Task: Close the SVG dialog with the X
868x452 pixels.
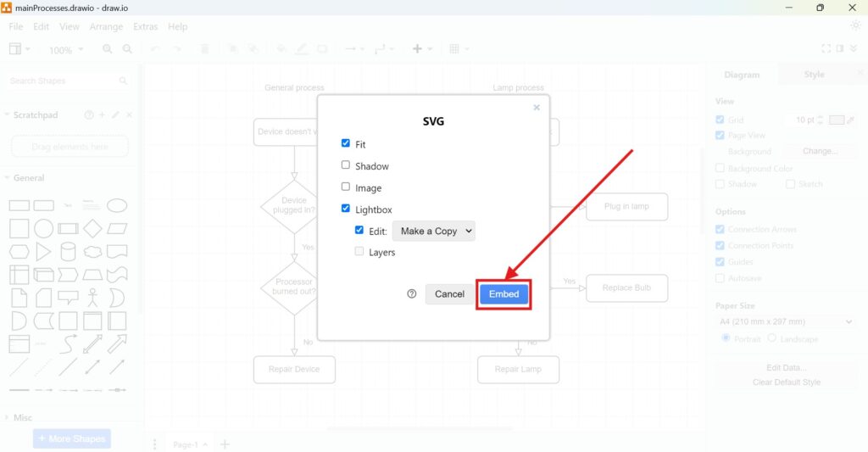Action: pos(537,108)
